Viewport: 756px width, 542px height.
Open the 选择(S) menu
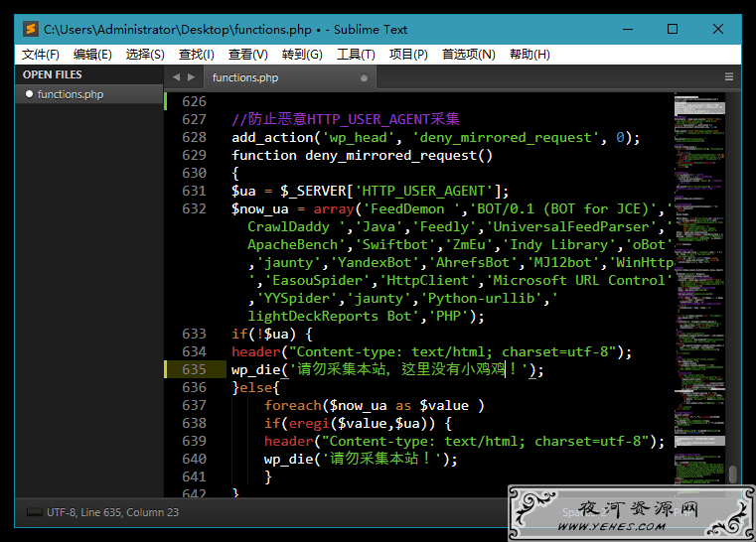pos(145,55)
